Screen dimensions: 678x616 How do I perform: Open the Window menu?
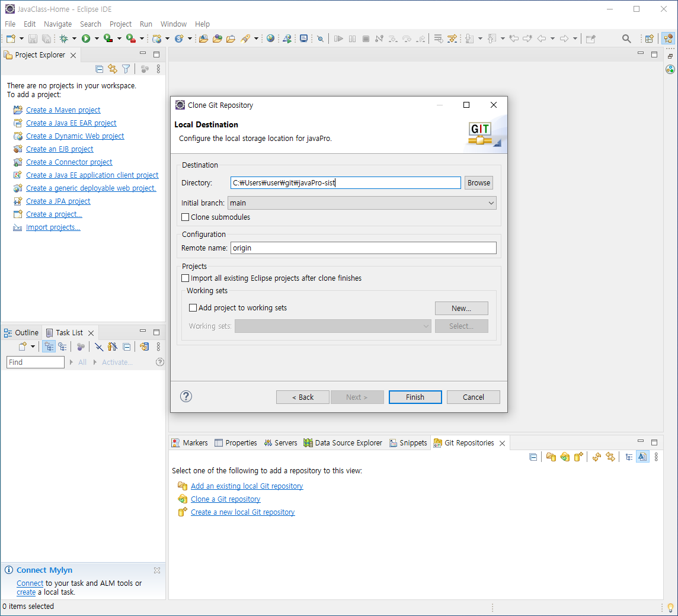click(174, 24)
